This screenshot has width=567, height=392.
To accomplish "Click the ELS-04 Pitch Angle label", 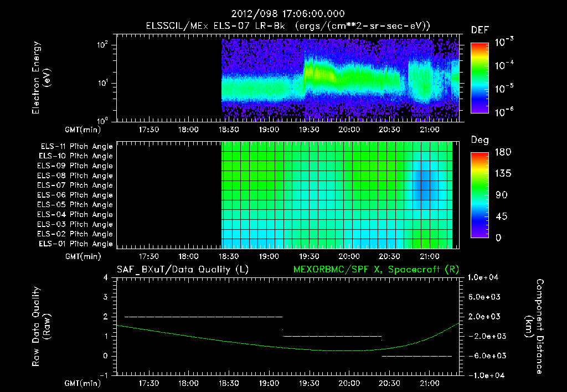I will click(75, 215).
